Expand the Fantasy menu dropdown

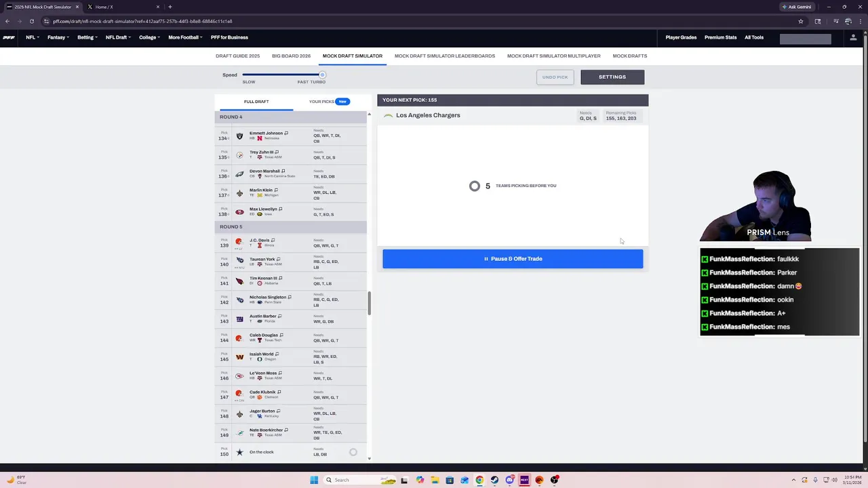coord(58,37)
